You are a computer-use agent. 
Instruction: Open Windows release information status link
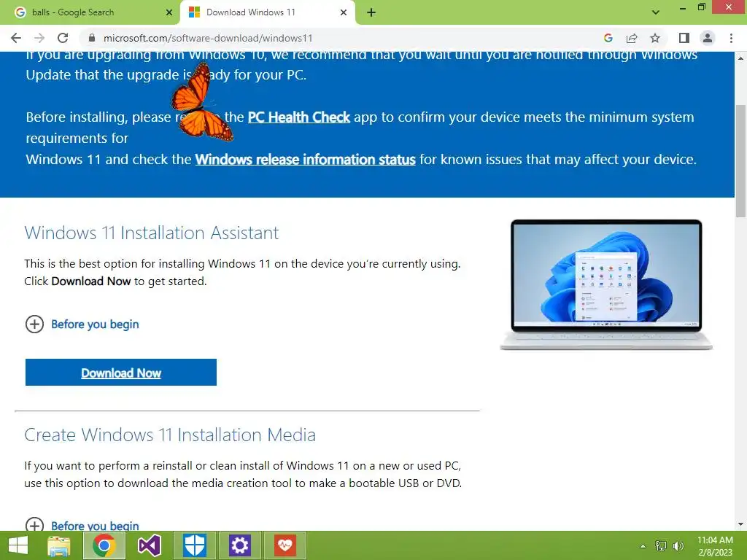coord(306,159)
